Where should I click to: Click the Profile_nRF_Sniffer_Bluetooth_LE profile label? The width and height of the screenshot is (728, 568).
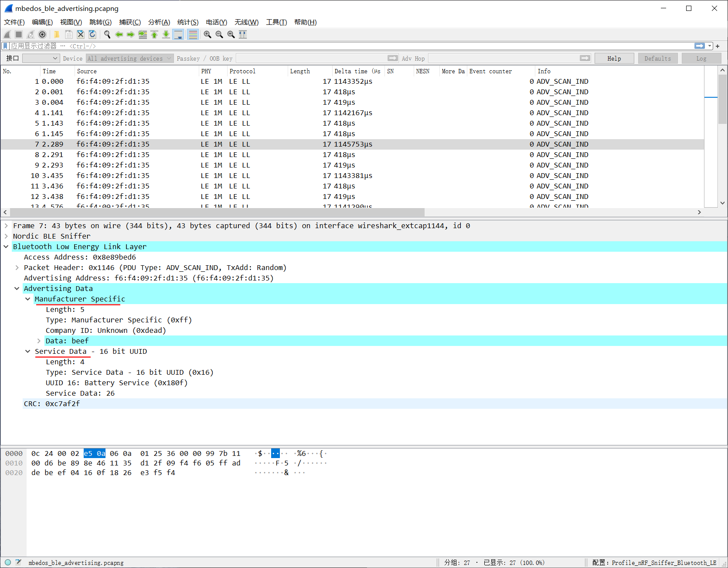point(654,563)
